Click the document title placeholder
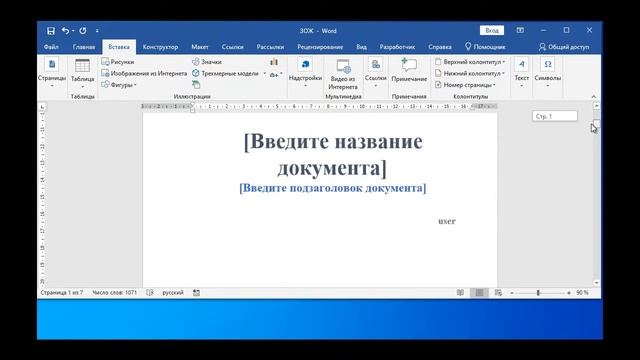Image resolution: width=640 pixels, height=360 pixels. (x=333, y=154)
